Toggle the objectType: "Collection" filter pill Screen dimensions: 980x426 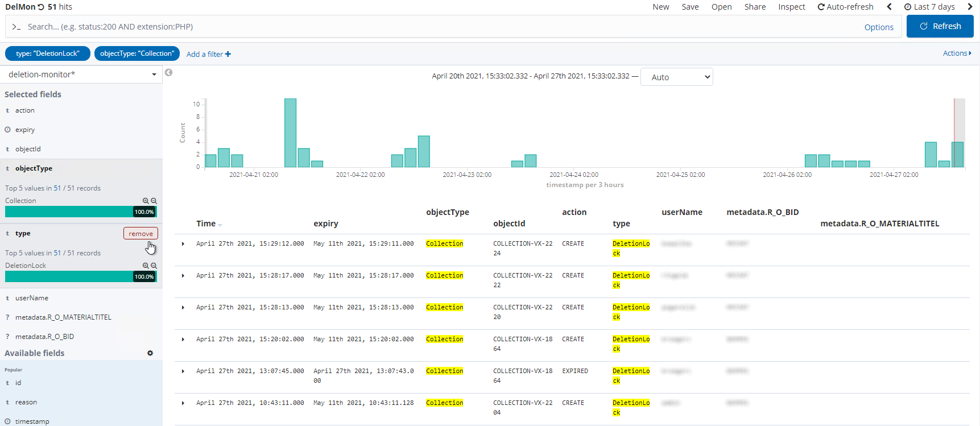[137, 53]
